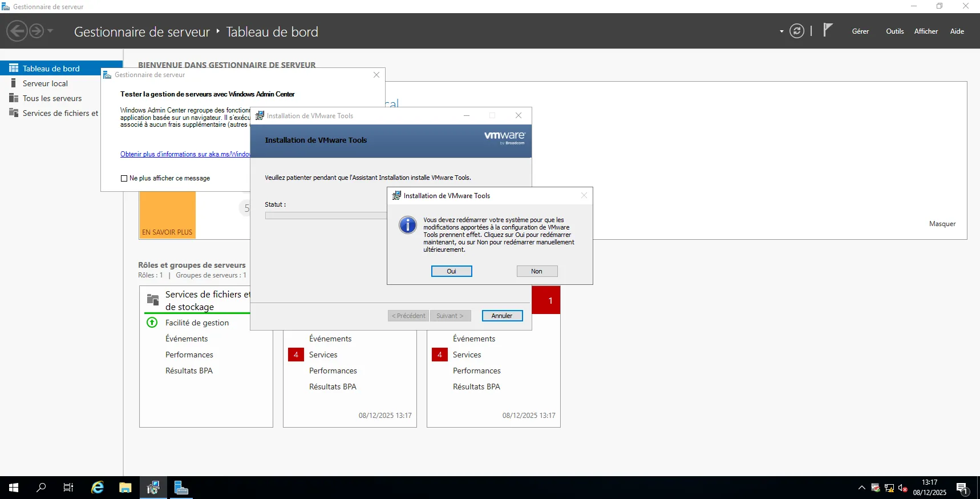Open the Afficher menu
Image resolution: width=980 pixels, height=499 pixels.
[x=926, y=31]
